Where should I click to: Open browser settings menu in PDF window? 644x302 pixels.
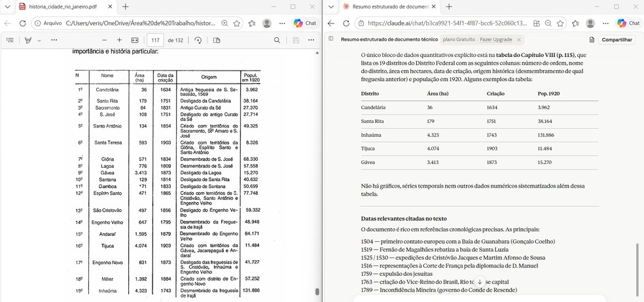(x=283, y=24)
